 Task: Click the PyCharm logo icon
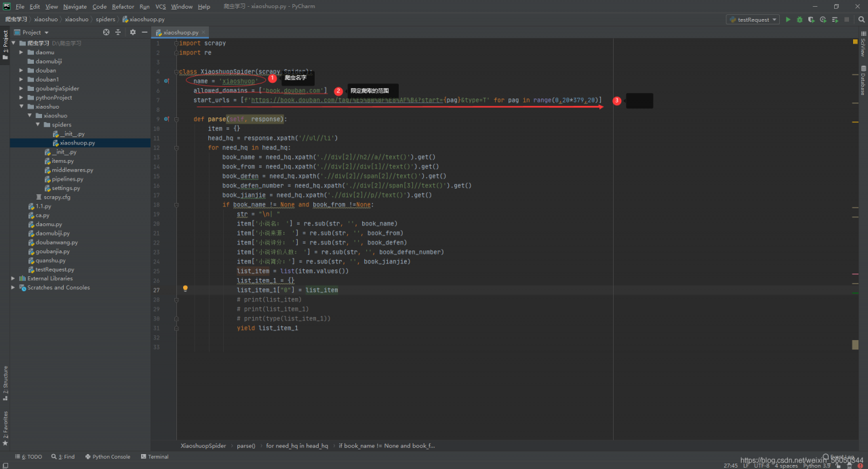click(x=6, y=6)
